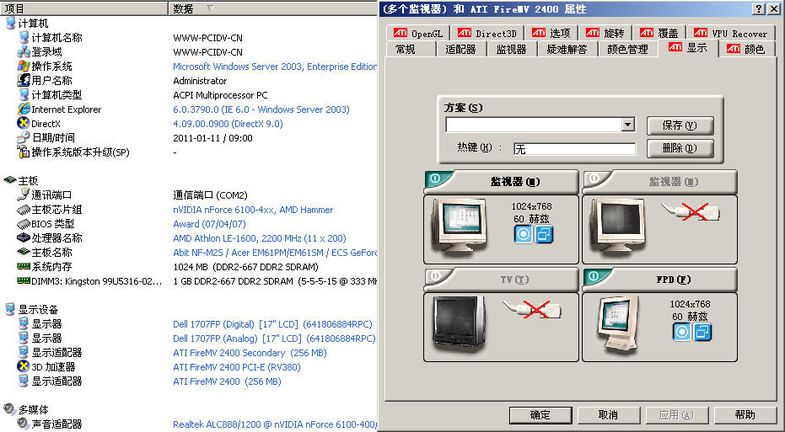
Task: Click the help question mark button in title bar
Action: coord(758,9)
